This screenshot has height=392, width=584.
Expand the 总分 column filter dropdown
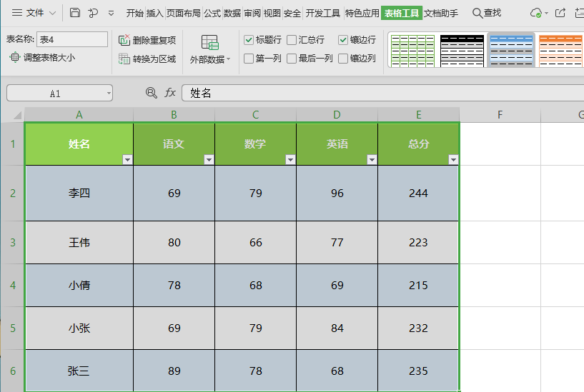point(453,160)
